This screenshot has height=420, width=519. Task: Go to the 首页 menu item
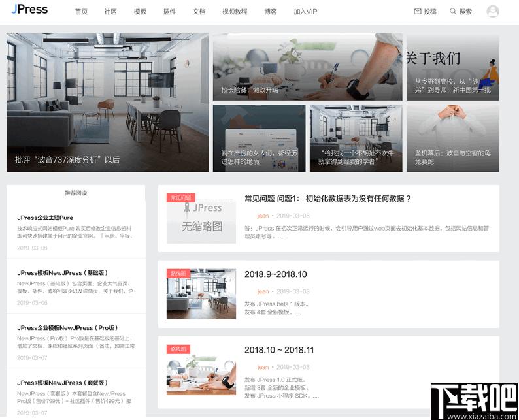[x=81, y=12]
